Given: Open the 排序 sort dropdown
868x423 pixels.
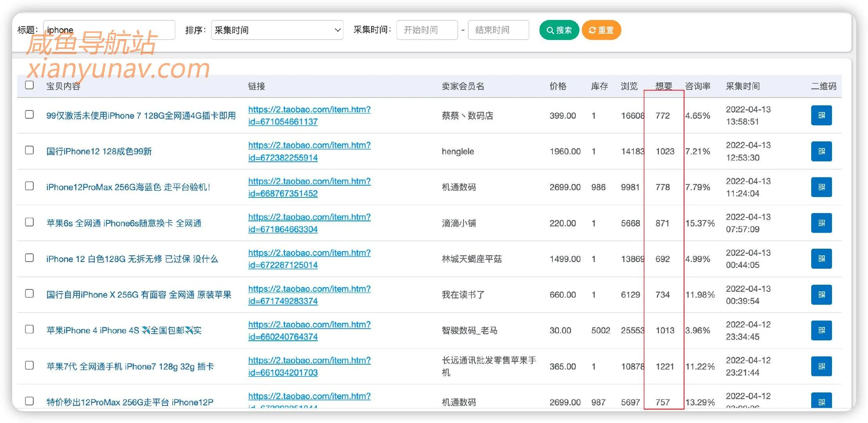Looking at the screenshot, I should pyautogui.click(x=277, y=30).
